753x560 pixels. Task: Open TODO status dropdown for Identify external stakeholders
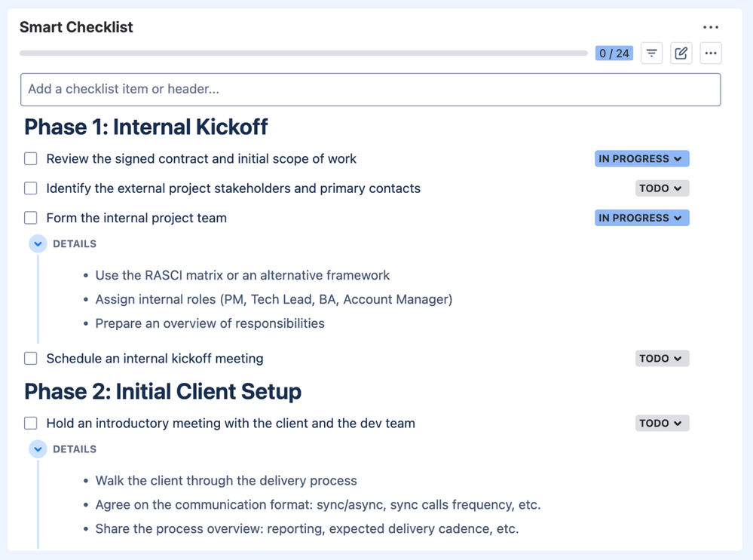coord(663,188)
